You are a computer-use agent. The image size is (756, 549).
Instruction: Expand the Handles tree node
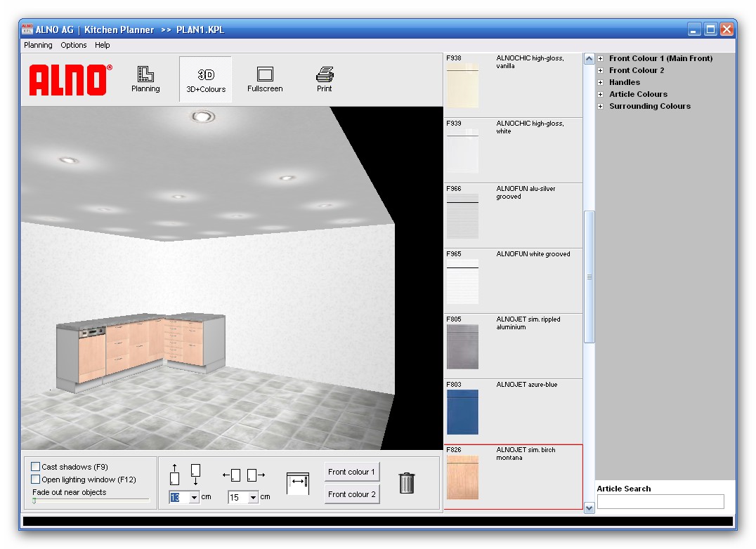(x=600, y=82)
